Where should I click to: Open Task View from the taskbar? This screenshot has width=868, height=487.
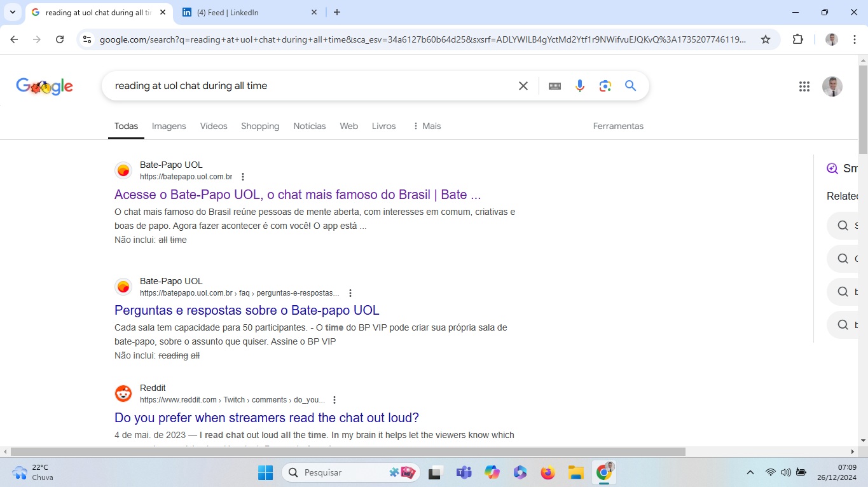pyautogui.click(x=436, y=472)
